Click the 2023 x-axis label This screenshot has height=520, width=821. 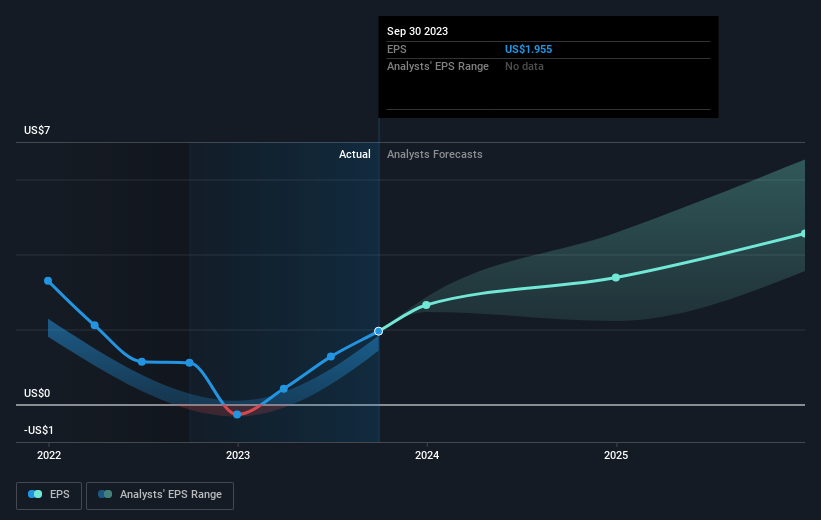(238, 455)
